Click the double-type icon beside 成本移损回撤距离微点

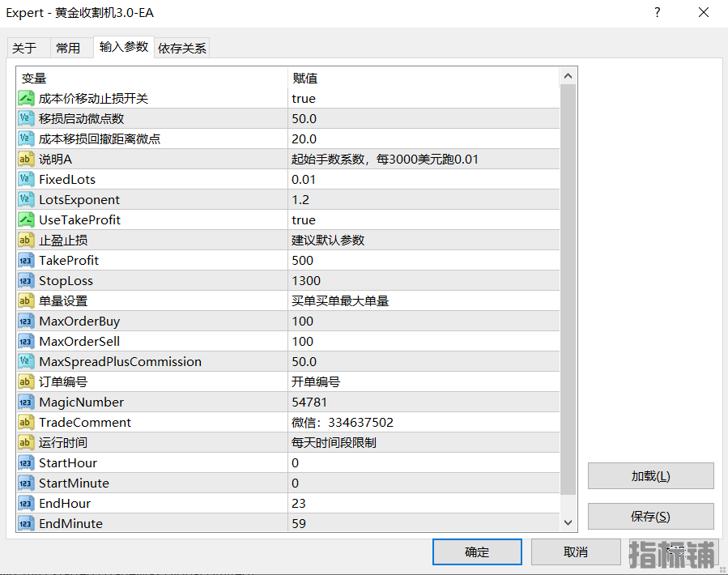[x=26, y=138]
